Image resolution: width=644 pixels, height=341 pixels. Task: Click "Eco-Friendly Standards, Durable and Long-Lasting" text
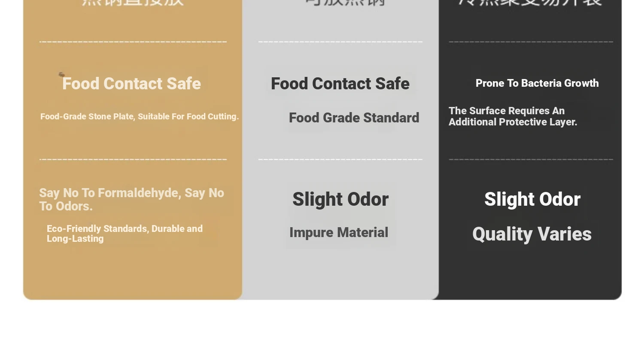click(125, 234)
